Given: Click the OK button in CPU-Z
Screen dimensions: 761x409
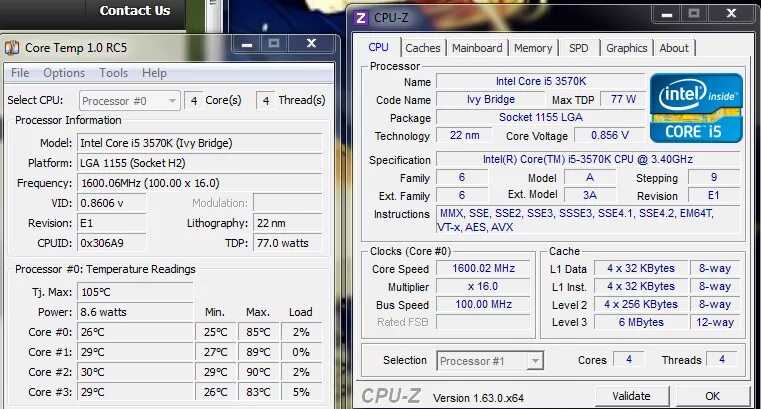Looking at the screenshot, I should 712,396.
